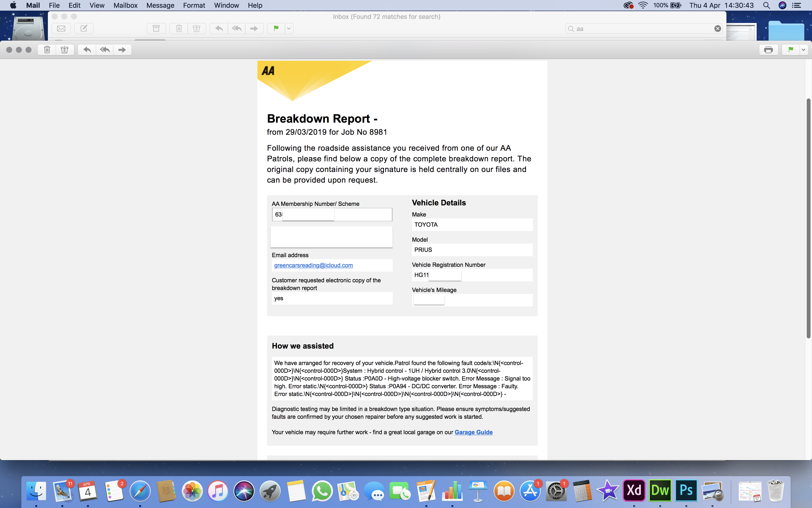Forward the breakdown report message
Screen dimensions: 812x508
point(122,50)
